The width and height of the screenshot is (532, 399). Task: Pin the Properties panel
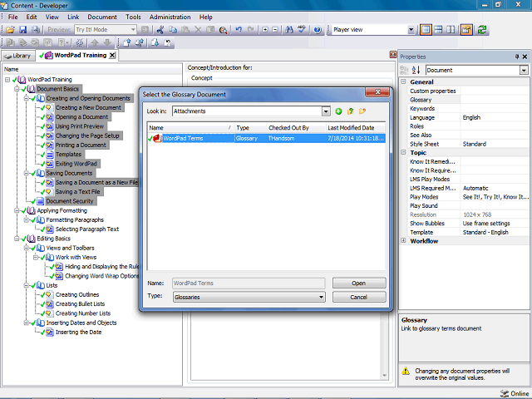pyautogui.click(x=517, y=57)
